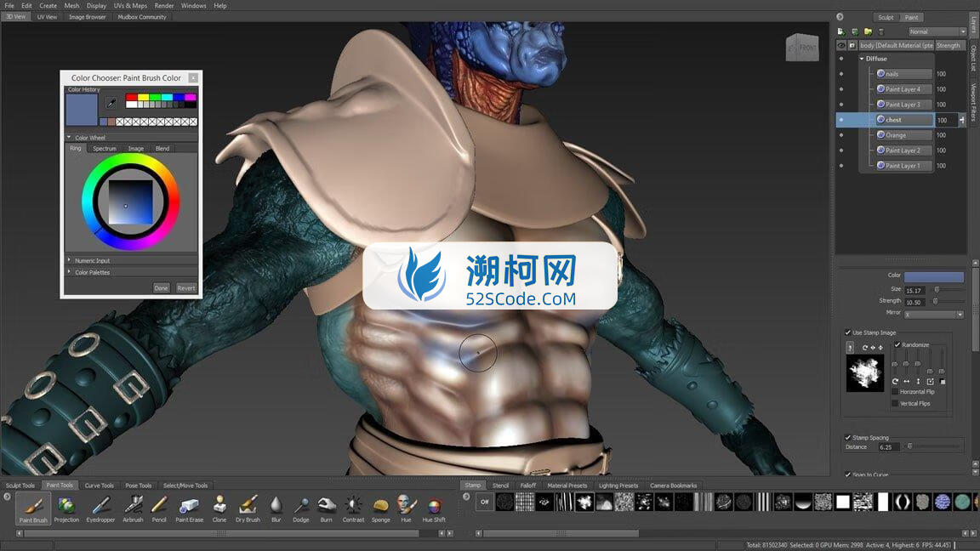Toggle visibility dot of Paint Layer 1
Image resolution: width=980 pixels, height=551 pixels.
(x=841, y=166)
